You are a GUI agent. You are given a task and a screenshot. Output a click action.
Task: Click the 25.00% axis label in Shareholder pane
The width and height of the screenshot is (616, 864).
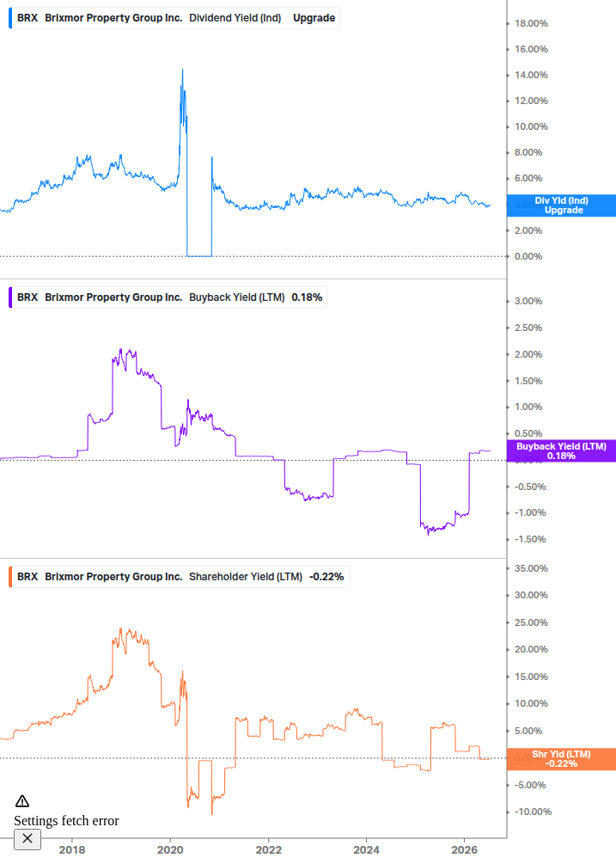pyautogui.click(x=531, y=622)
